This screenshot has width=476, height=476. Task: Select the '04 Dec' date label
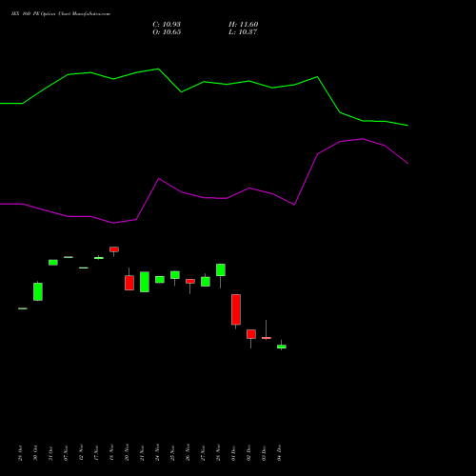[279, 453]
